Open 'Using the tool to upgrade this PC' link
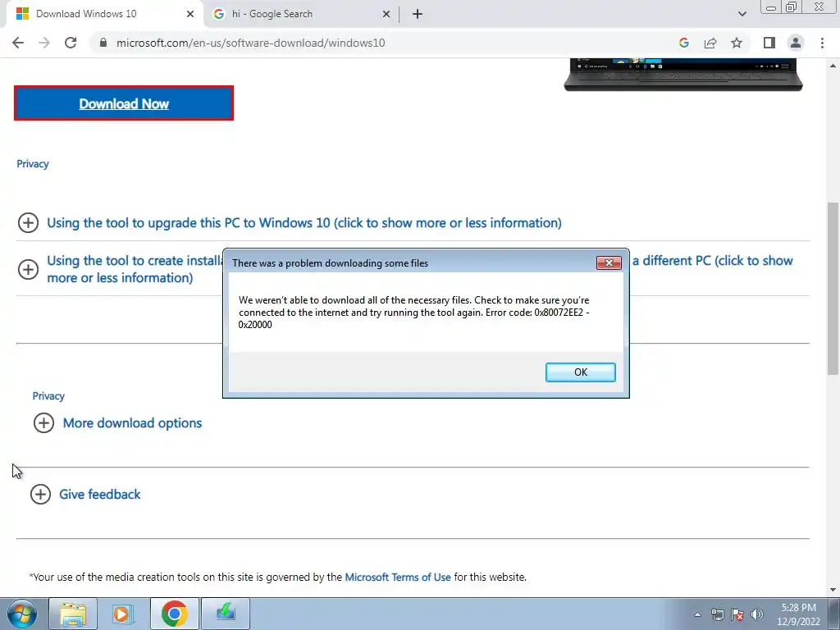Image resolution: width=840 pixels, height=630 pixels. point(304,223)
